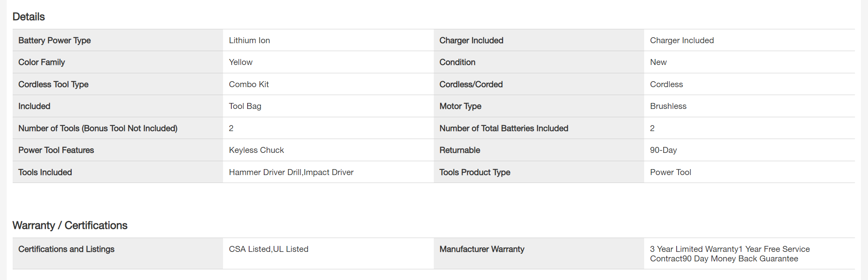Viewport: 868px width, 280px height.
Task: Click the Cordless Tool Type label
Action: pos(53,84)
